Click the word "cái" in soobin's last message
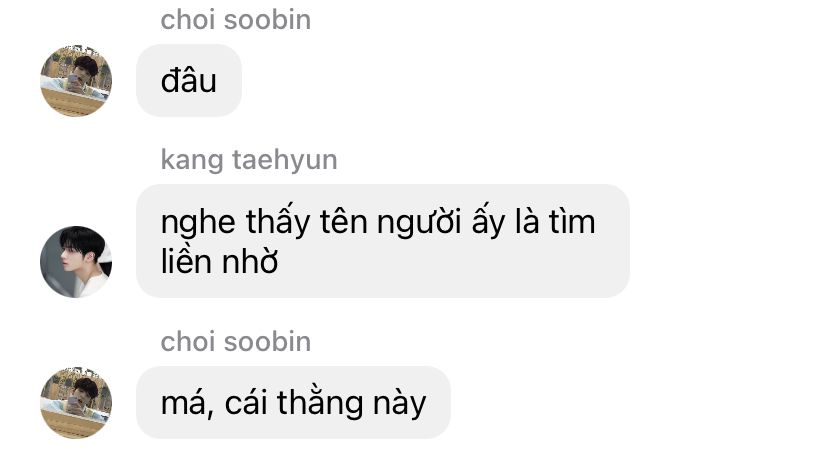 pyautogui.click(x=246, y=403)
